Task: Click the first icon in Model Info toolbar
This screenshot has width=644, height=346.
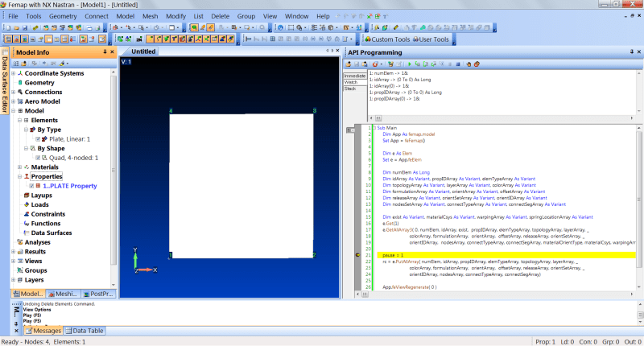Action: point(15,64)
